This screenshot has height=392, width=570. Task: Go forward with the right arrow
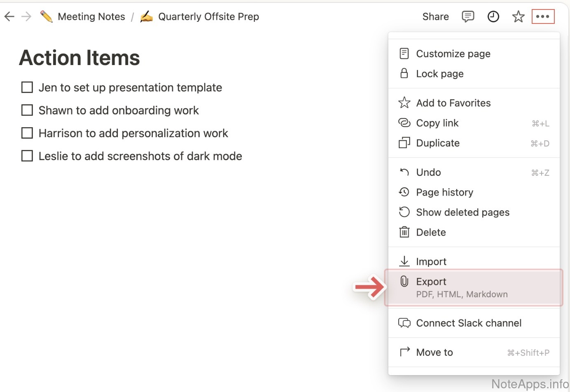point(26,16)
